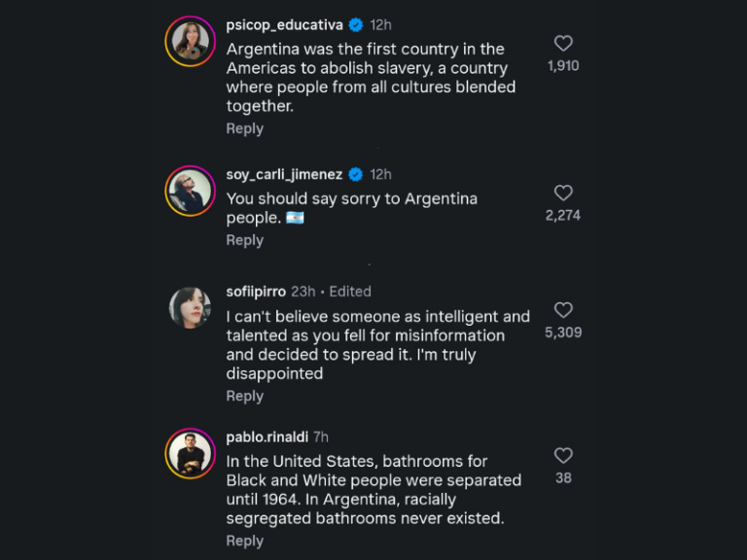Screen dimensions: 747x560
Task: Open soy_carli_jimenez username link
Action: coord(284,175)
